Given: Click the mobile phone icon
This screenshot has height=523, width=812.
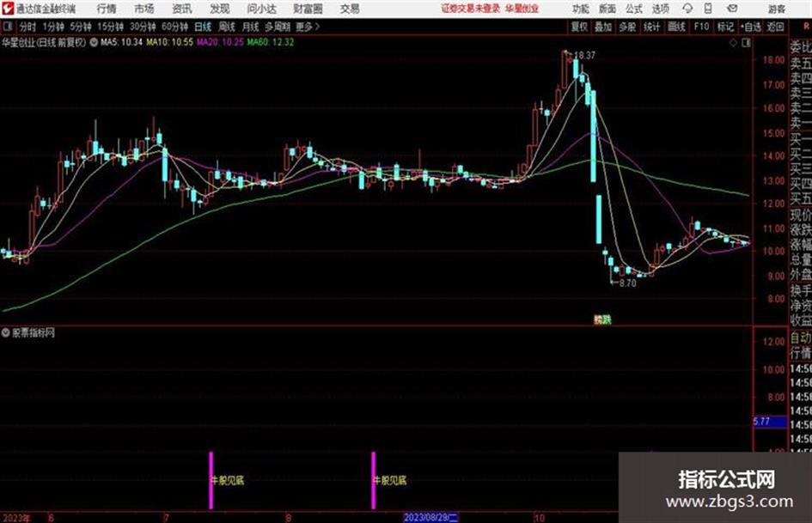Looking at the screenshot, I should pyautogui.click(x=708, y=9).
